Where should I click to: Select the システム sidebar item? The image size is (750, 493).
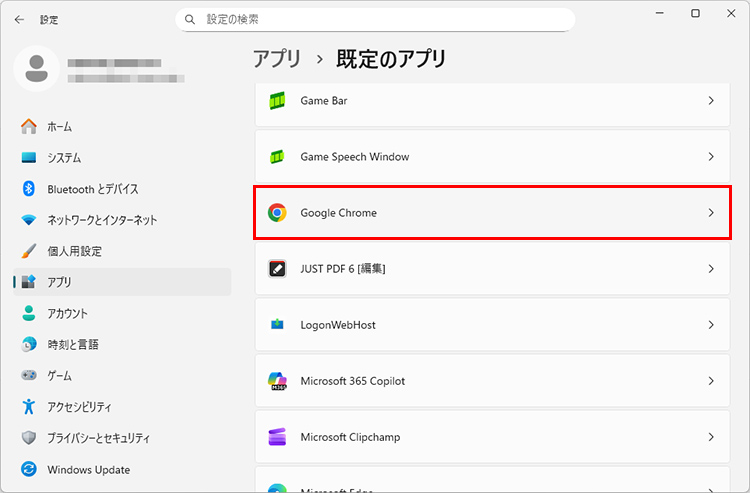click(x=64, y=158)
